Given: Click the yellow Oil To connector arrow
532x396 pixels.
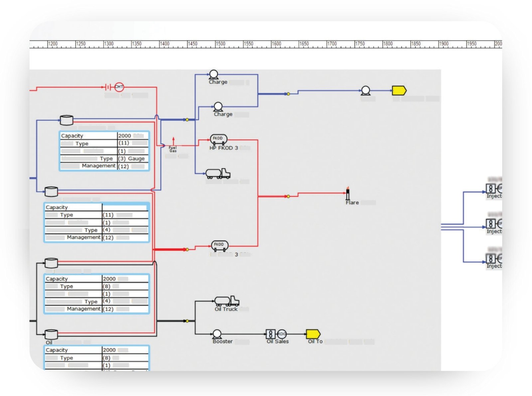Looking at the screenshot, I should (x=313, y=334).
